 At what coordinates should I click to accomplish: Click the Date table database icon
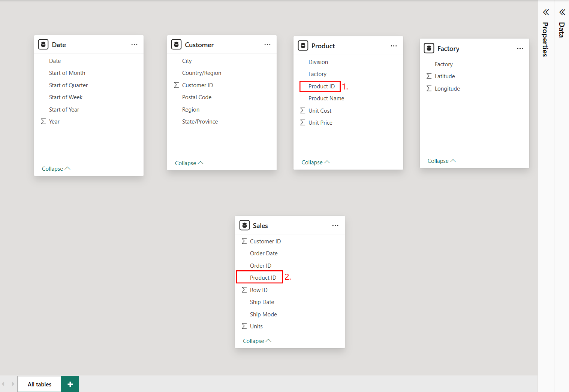pyautogui.click(x=43, y=45)
